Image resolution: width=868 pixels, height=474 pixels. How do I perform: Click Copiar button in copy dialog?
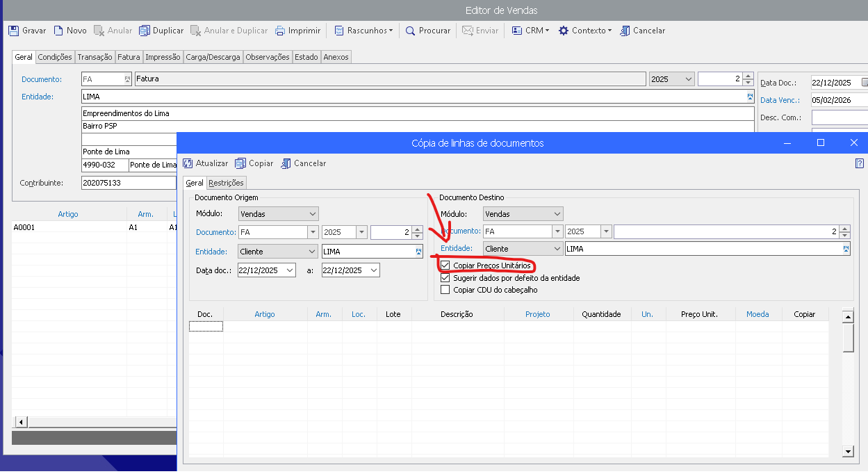pyautogui.click(x=254, y=163)
